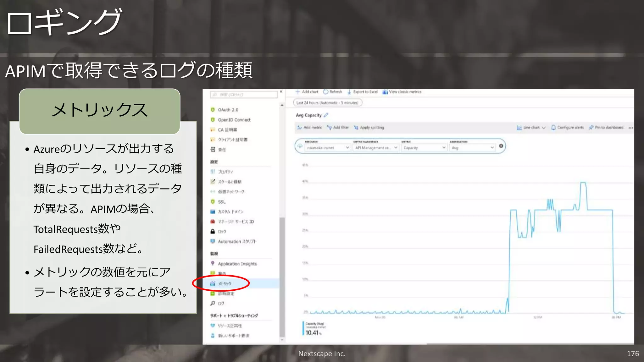
Task: Click Configure alerts
Action: click(x=567, y=128)
